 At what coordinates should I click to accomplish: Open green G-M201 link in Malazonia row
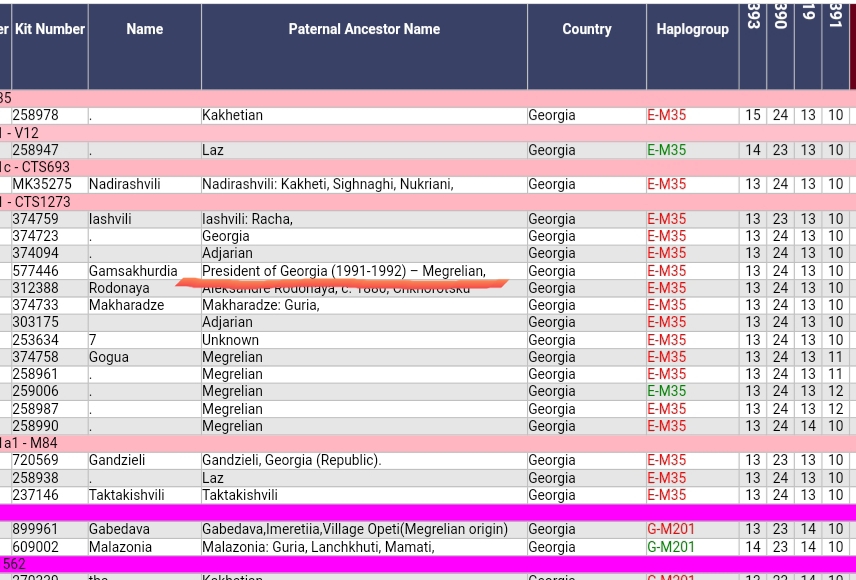670,547
